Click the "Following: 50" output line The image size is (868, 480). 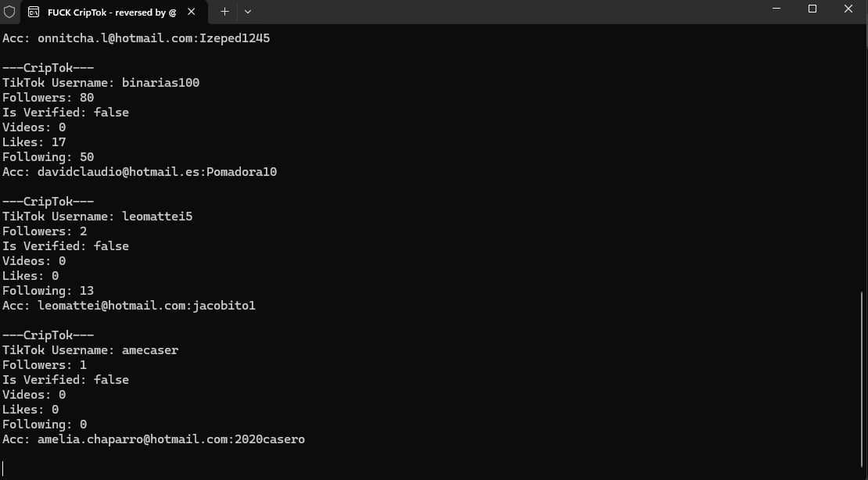click(x=48, y=157)
